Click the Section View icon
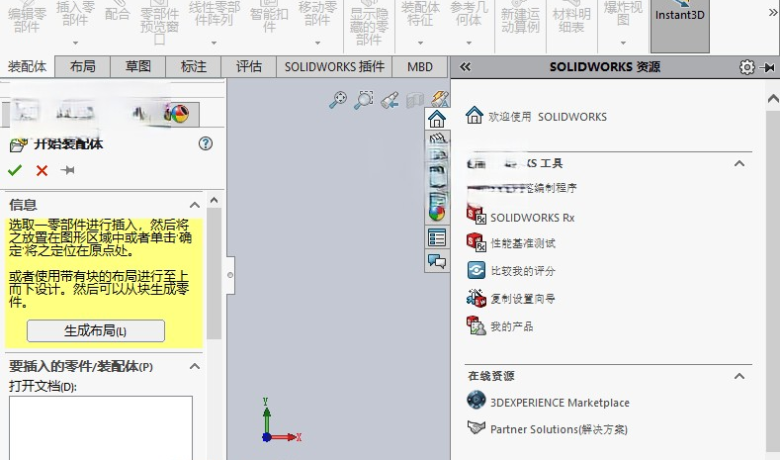This screenshot has width=780, height=460. pos(415,100)
